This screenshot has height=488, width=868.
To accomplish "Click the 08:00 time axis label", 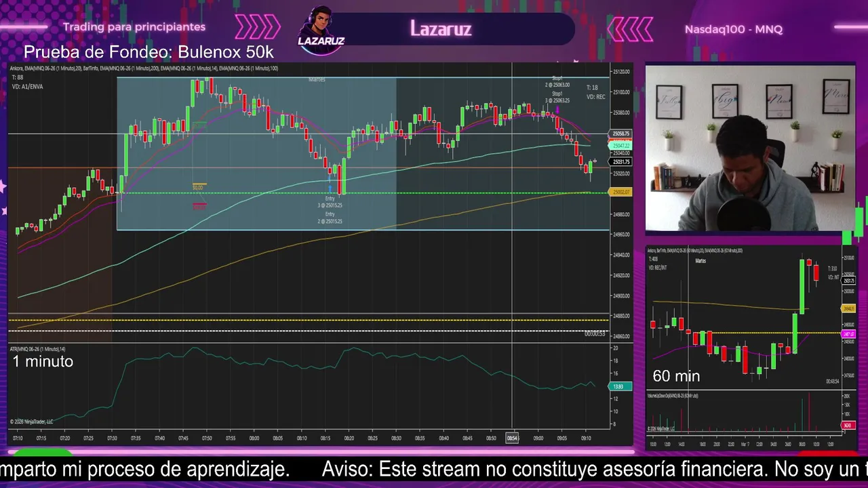I will pos(254,439).
